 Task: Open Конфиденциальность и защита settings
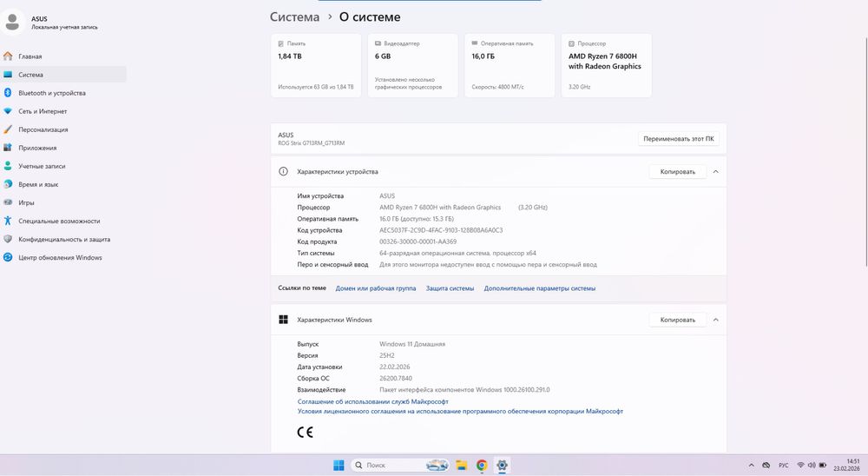point(63,240)
